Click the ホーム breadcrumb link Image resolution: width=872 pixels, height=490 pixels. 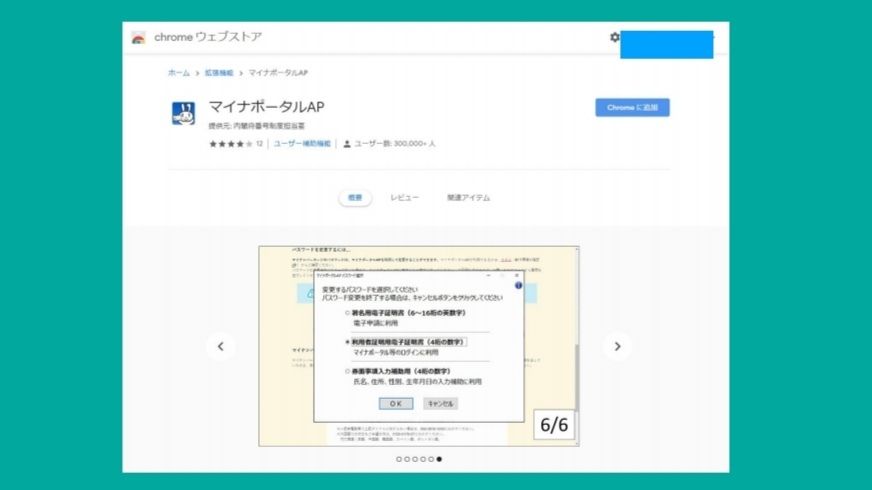pyautogui.click(x=178, y=73)
